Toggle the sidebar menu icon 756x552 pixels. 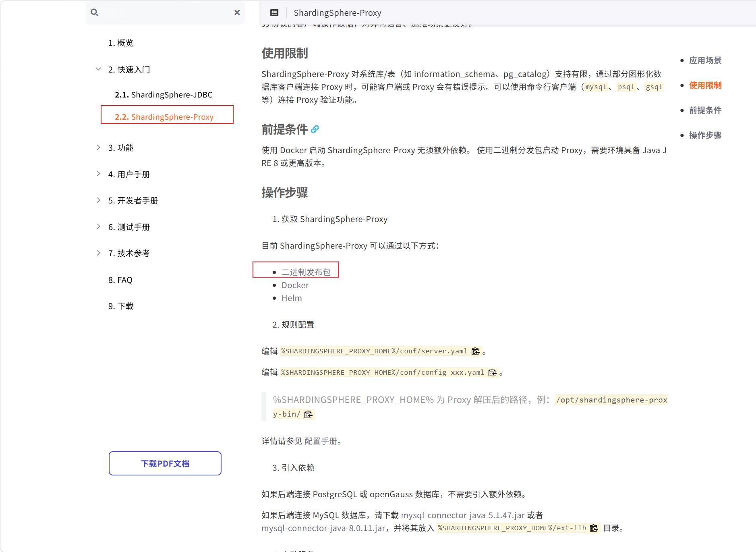pyautogui.click(x=274, y=12)
